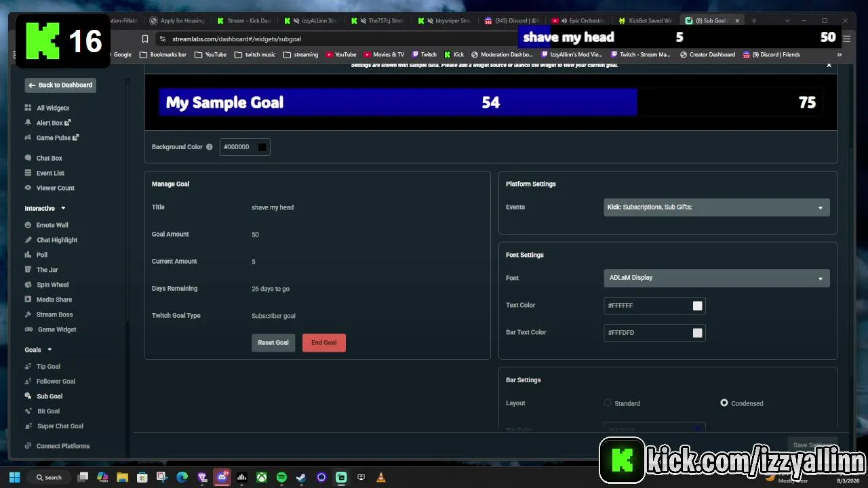This screenshot has width=868, height=488.
Task: Open the streaming bookmarks folder
Action: click(x=300, y=55)
